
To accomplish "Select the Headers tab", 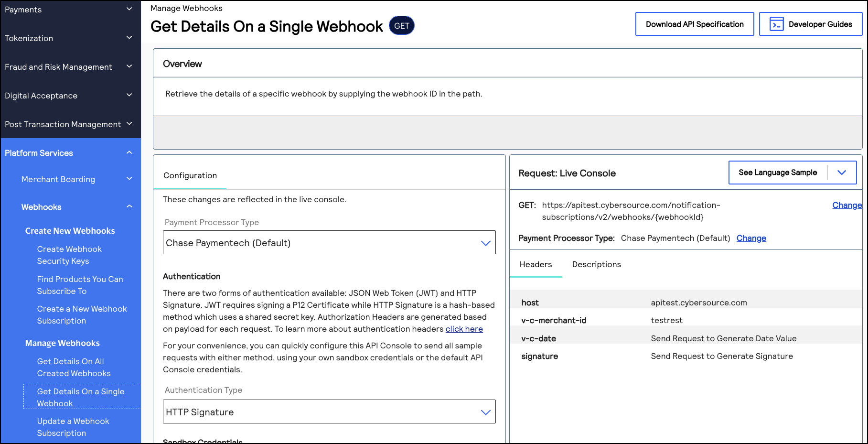I will pyautogui.click(x=536, y=264).
